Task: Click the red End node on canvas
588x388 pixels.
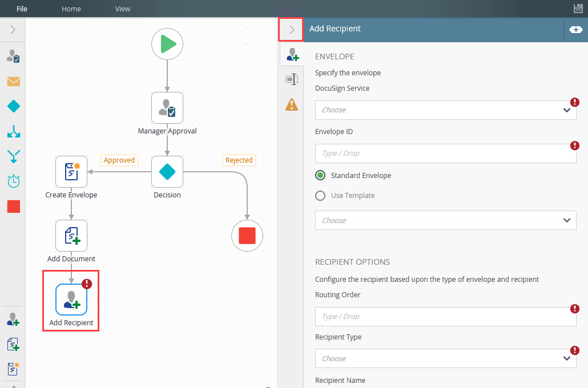Action: tap(247, 235)
